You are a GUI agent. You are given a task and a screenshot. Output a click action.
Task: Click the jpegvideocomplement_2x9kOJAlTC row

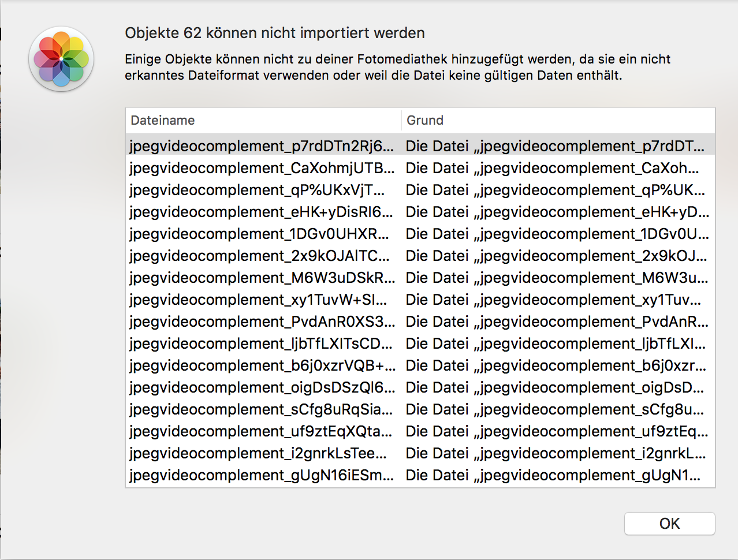point(259,256)
